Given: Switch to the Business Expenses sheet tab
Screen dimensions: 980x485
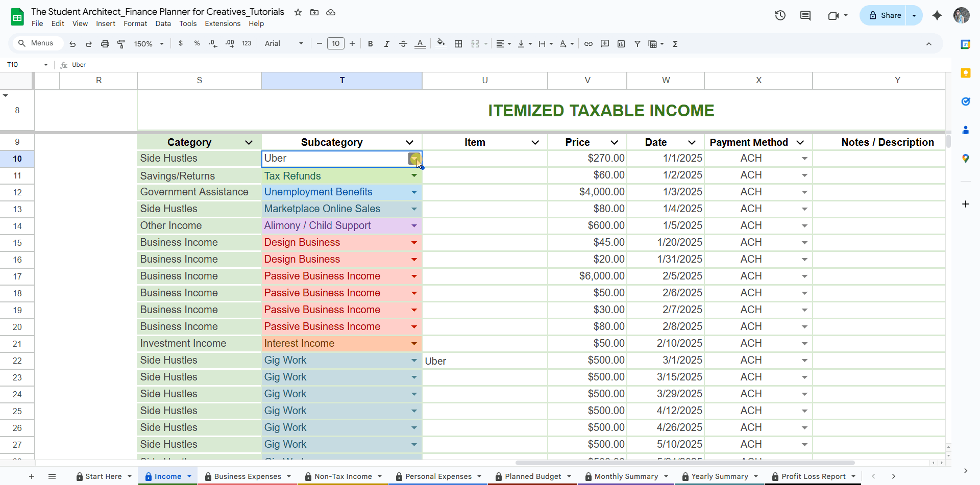Looking at the screenshot, I should 247,476.
